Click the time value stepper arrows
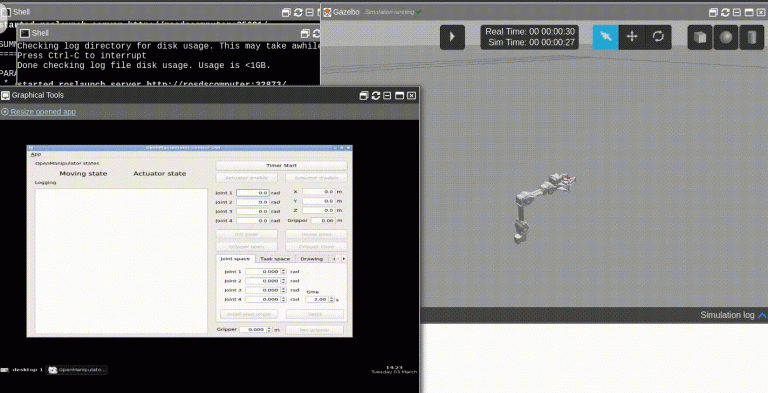Screen dimensions: 768x393 click(332, 299)
